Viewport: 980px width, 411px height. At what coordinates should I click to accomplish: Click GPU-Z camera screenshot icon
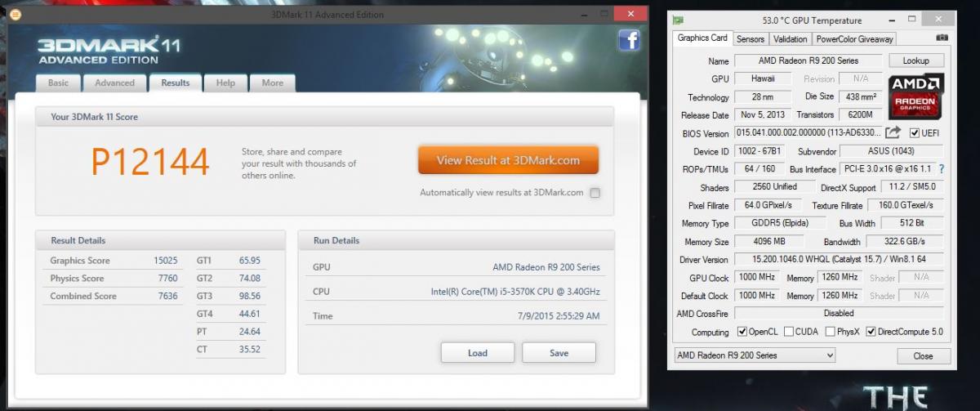coord(942,38)
